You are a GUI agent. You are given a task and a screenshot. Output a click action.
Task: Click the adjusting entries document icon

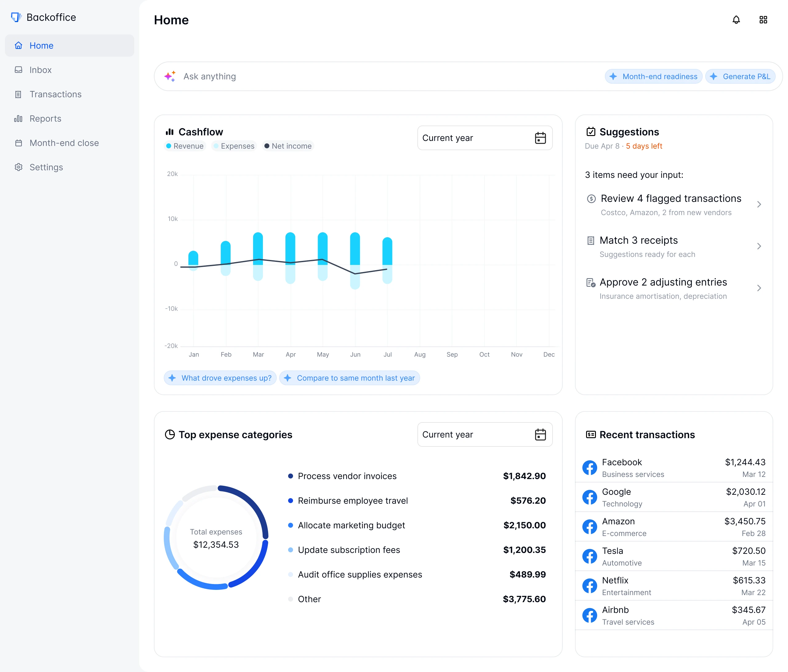(x=591, y=282)
